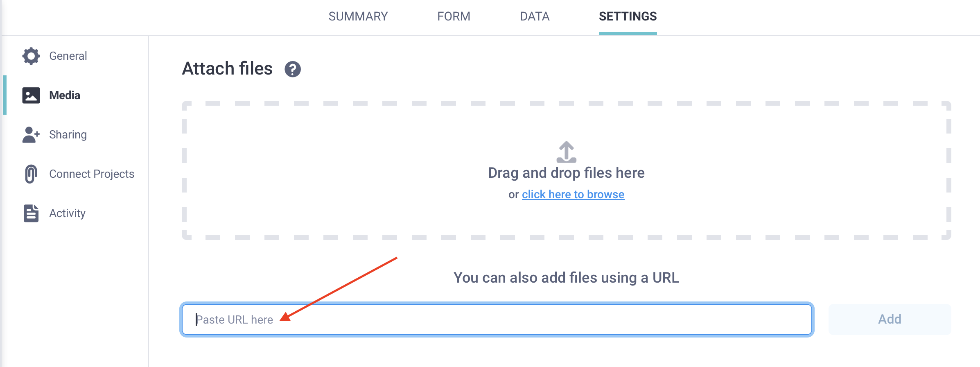Open Connect Projects label
980x367 pixels.
pos(92,174)
